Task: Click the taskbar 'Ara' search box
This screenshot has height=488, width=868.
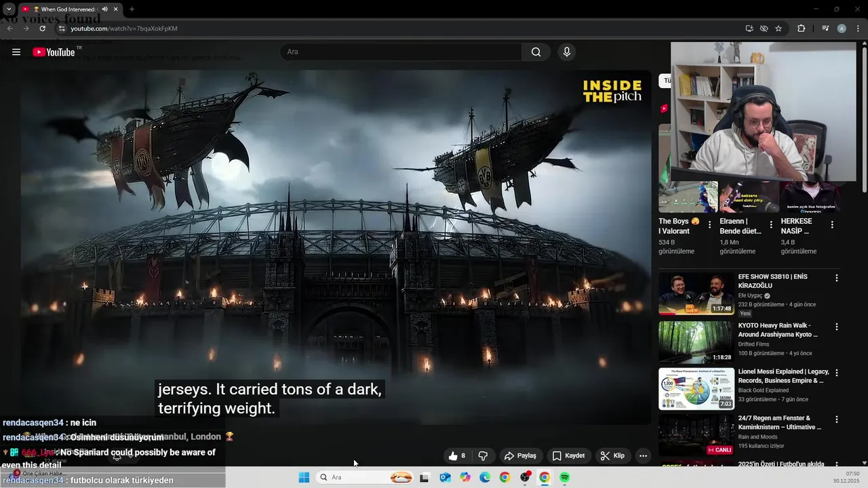Action: tap(365, 478)
